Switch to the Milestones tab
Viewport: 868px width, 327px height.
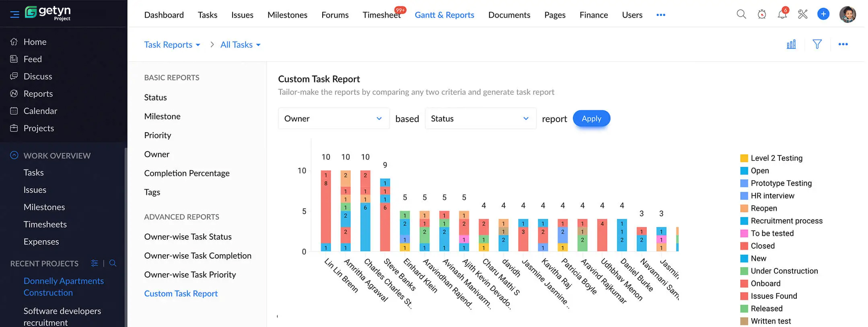[x=287, y=15]
